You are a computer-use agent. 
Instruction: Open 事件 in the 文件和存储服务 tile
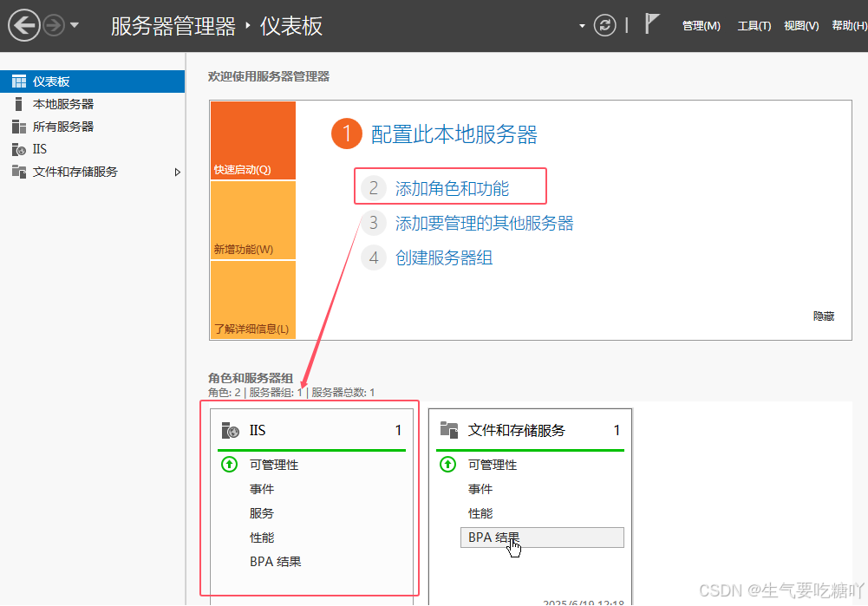click(480, 489)
